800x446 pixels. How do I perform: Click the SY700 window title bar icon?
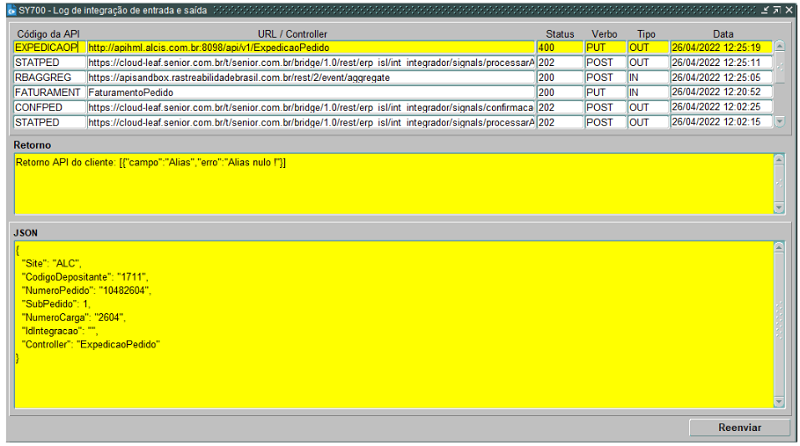point(11,10)
